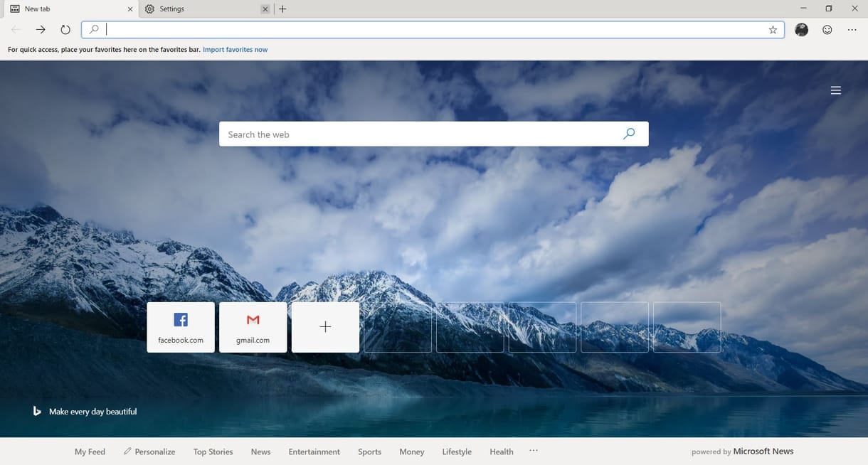Open the page settings hamburger menu
868x465 pixels.
click(836, 90)
